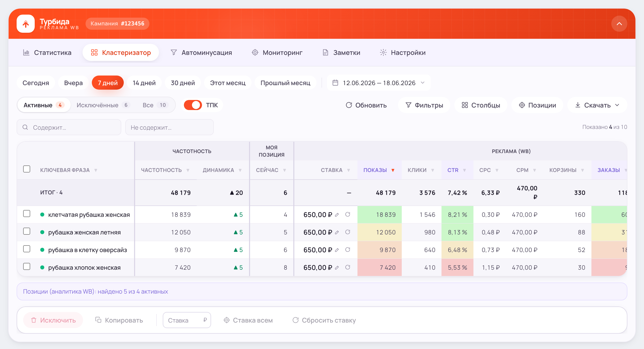Click calendar icon next to date range
Image resolution: width=644 pixels, height=349 pixels.
(x=335, y=83)
